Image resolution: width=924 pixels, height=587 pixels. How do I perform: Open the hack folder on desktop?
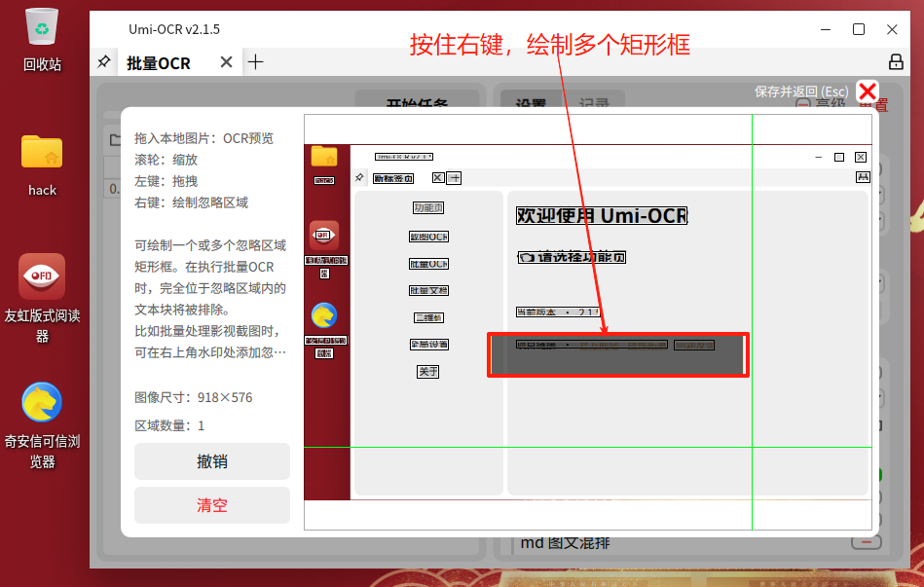pyautogui.click(x=42, y=165)
